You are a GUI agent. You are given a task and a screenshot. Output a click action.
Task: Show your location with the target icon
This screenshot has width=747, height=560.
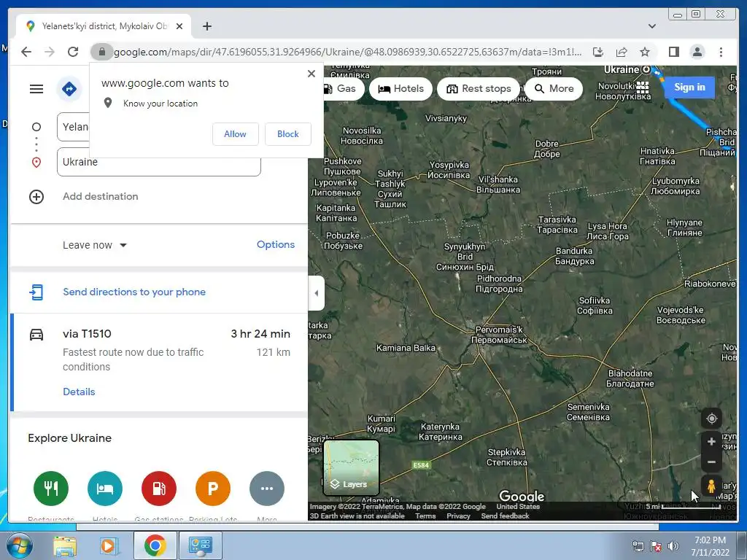711,419
